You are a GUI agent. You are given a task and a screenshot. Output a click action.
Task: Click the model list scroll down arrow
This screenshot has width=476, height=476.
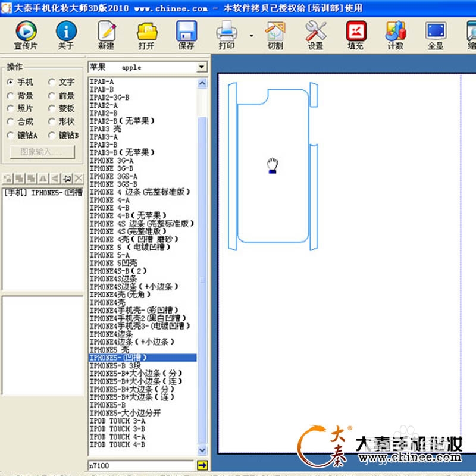pos(202,450)
